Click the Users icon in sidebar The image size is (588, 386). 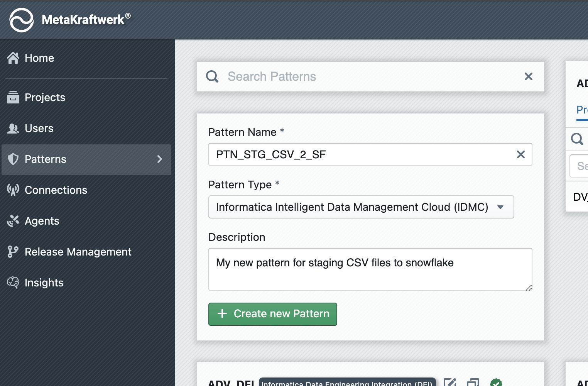(x=13, y=129)
